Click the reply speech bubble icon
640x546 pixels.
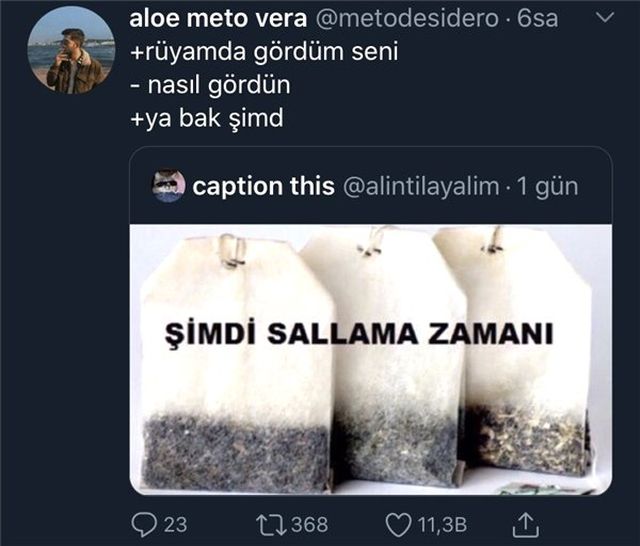pos(144,525)
